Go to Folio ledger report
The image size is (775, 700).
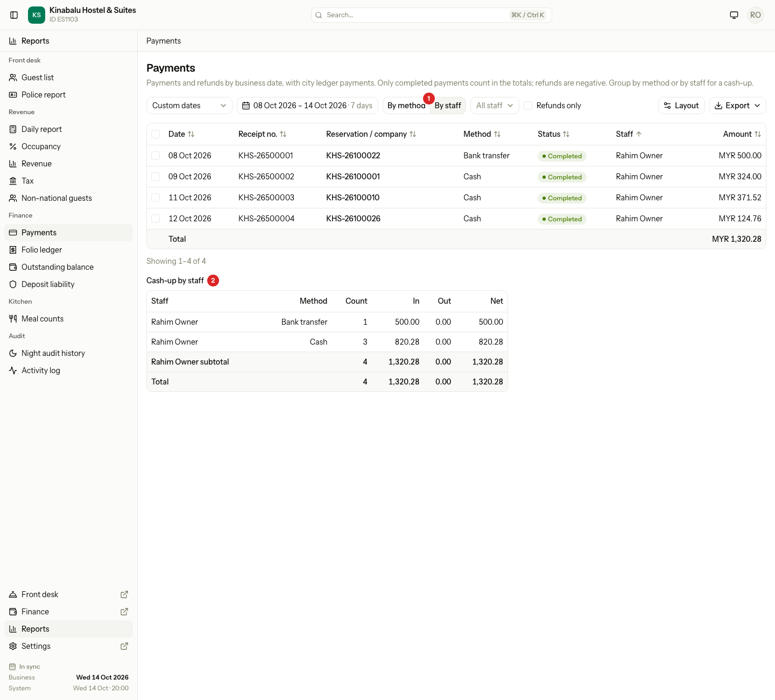(68, 250)
